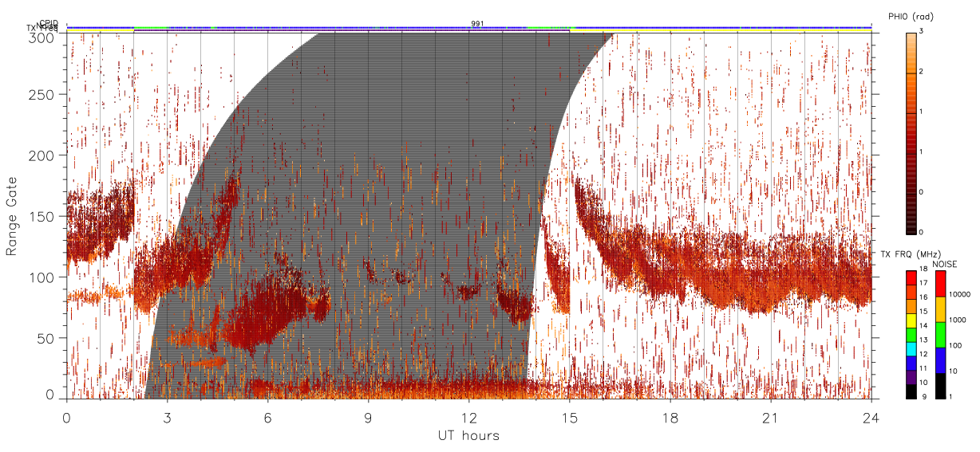The width and height of the screenshot is (980, 452).
Task: Click the 15 tick on the UT hours axis
Action: [x=569, y=417]
